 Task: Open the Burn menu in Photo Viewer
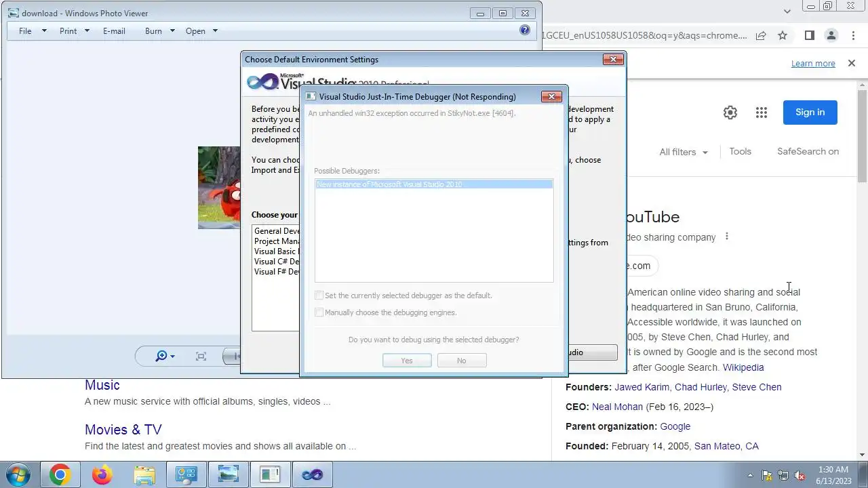point(159,30)
